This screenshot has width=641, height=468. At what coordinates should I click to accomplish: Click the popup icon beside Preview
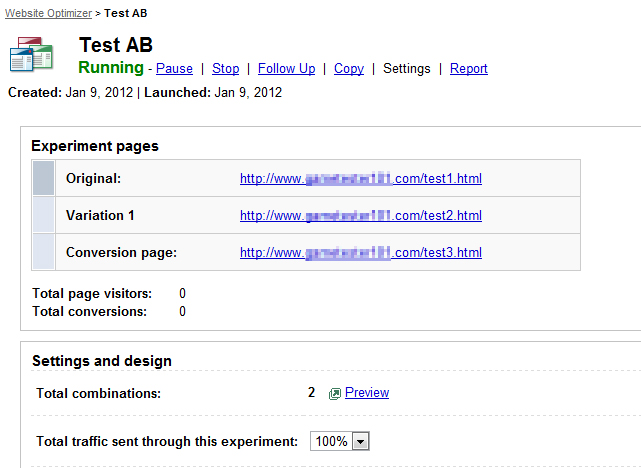[335, 394]
